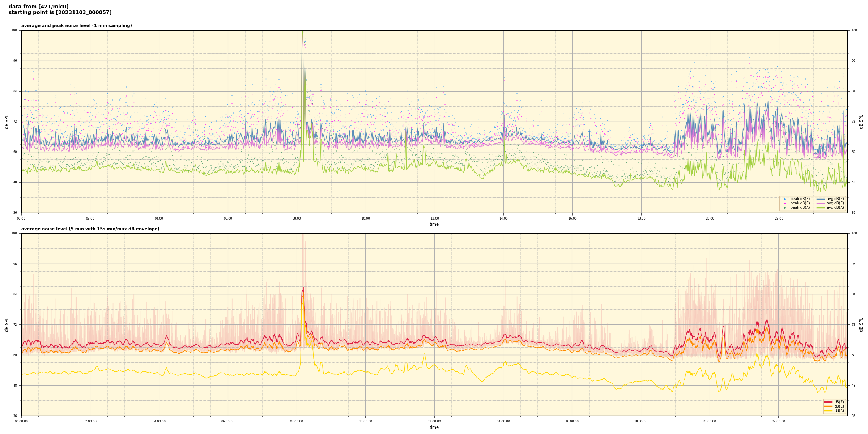Viewport: 868px width, 434px height.
Task: Click the left 'dB SPL' label of bottom chart
Action: [x=7, y=324]
